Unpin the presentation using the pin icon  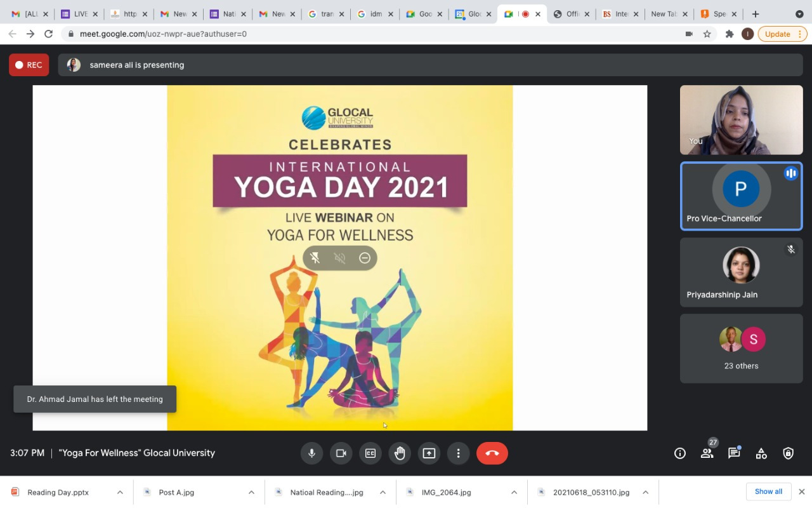pos(315,258)
